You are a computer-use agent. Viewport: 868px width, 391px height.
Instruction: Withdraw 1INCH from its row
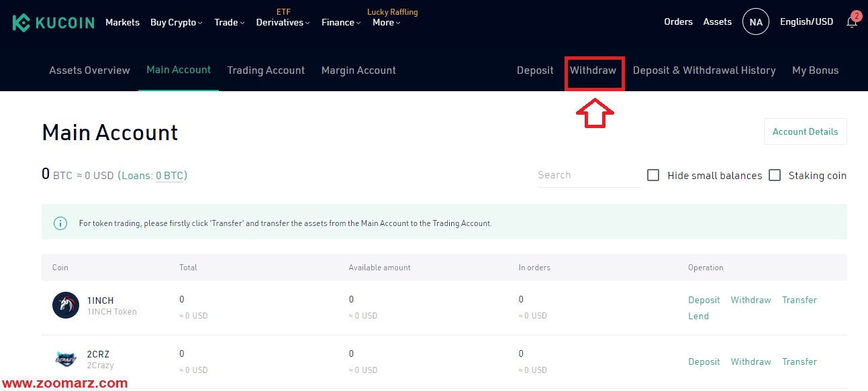point(751,300)
